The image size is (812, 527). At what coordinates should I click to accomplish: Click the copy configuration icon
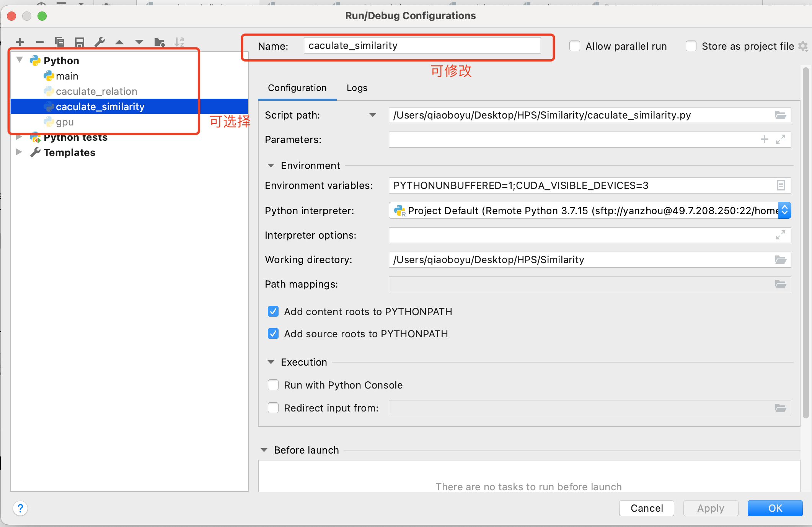60,42
